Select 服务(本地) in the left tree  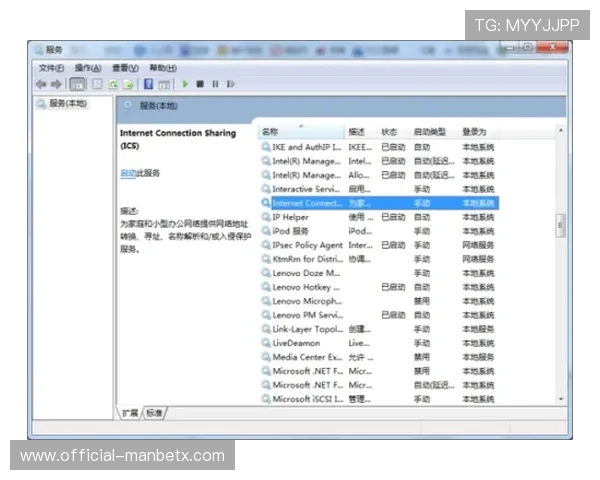point(68,103)
